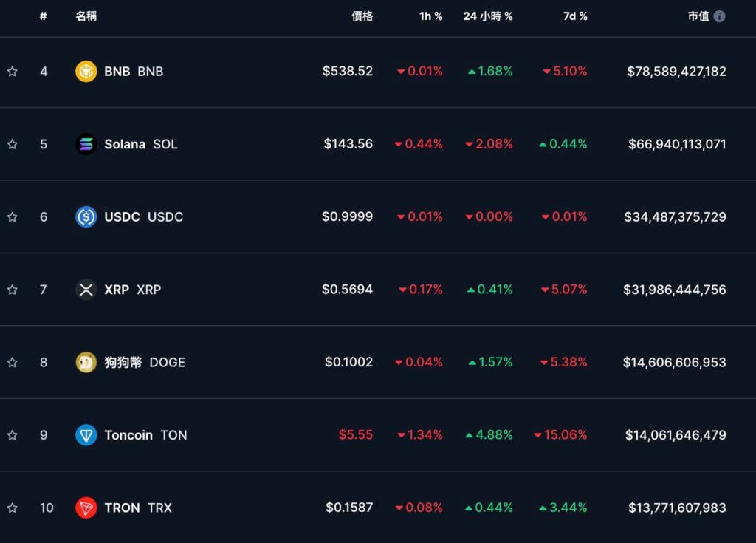Image resolution: width=756 pixels, height=543 pixels.
Task: Click the 1h % column header
Action: click(430, 16)
